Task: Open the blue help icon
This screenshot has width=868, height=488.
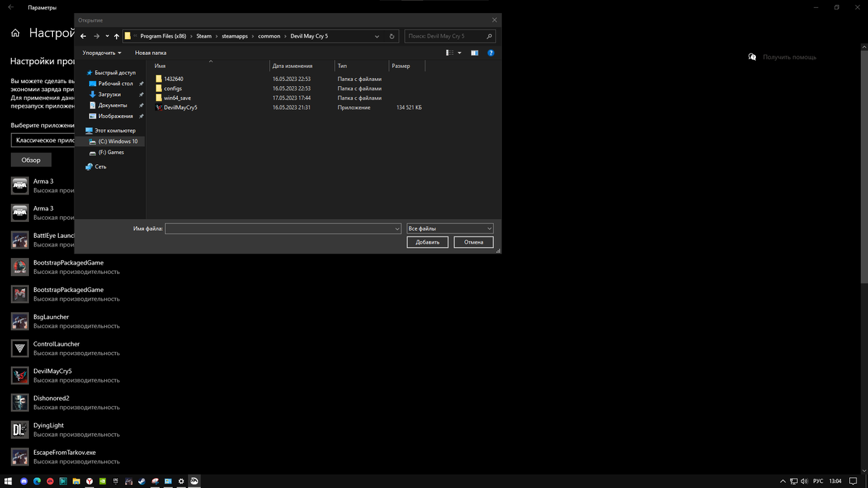Action: (x=491, y=53)
